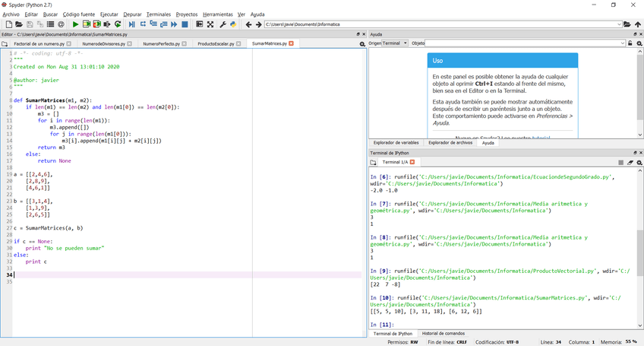Maximize current pane using the toolbar icon
The image size is (644, 346).
tap(200, 24)
